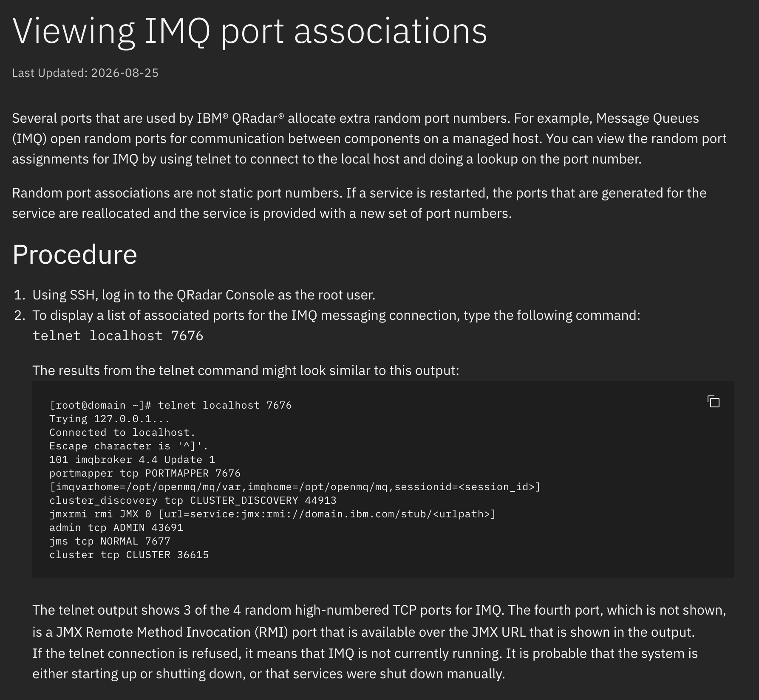
Task: Click the 'Escape character is' output line
Action: (x=129, y=446)
